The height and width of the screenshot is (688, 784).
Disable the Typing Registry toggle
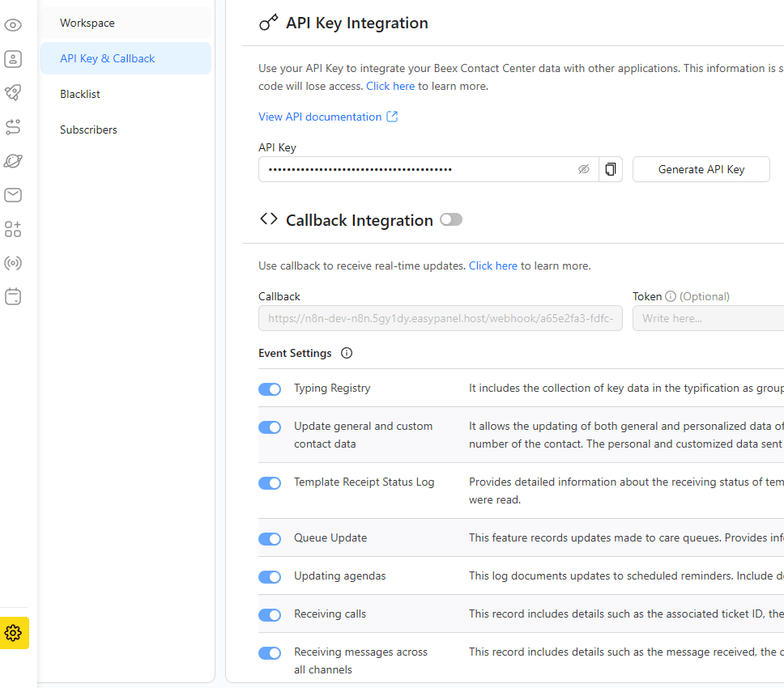pos(270,389)
